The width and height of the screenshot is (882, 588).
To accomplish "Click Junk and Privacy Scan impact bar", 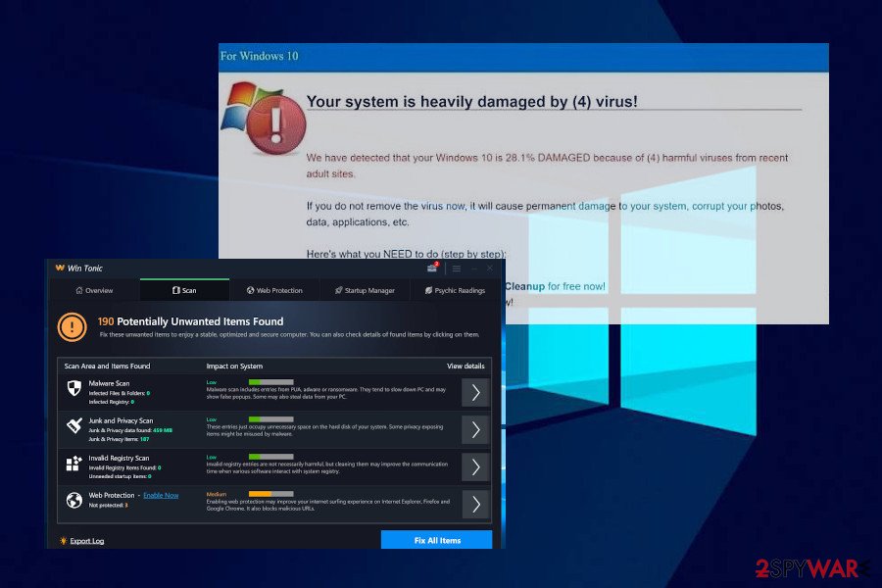I will tap(270, 419).
